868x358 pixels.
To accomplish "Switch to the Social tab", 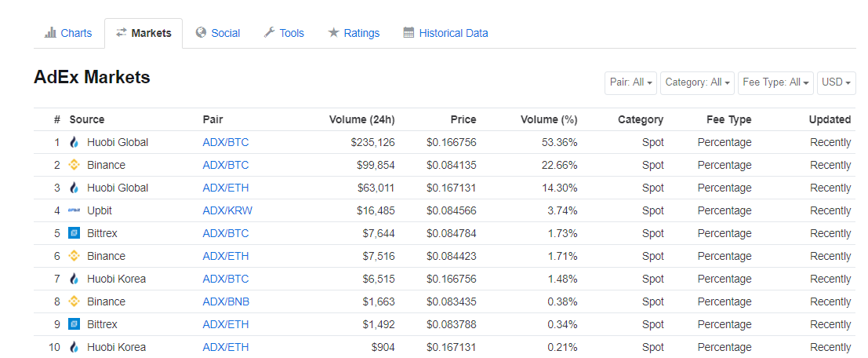I will coord(218,33).
